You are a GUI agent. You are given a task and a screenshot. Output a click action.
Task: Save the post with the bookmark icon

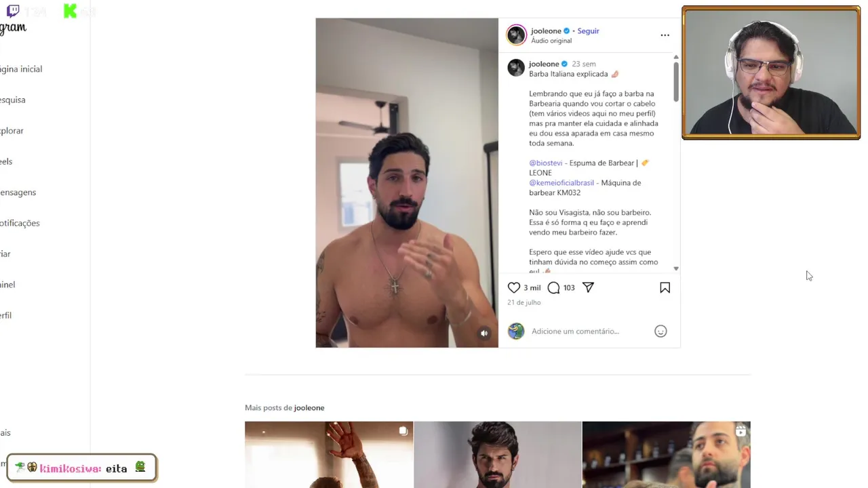pyautogui.click(x=665, y=287)
